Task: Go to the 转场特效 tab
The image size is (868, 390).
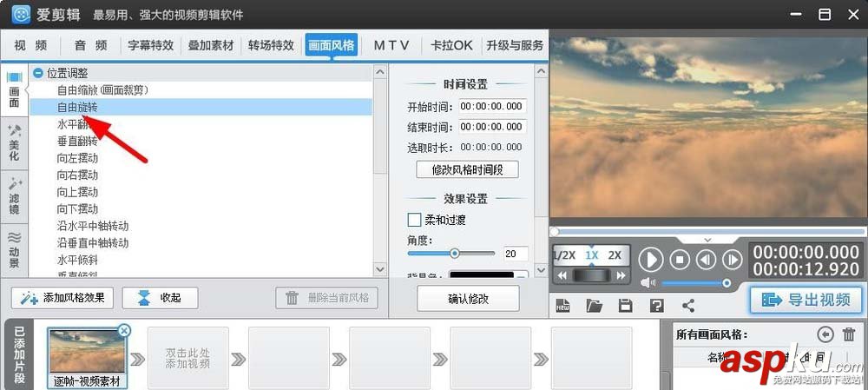Action: click(271, 45)
